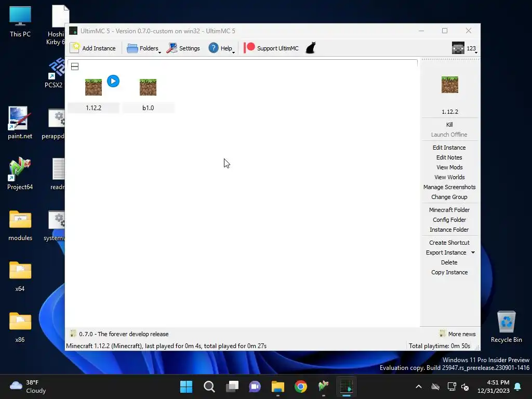Show hidden system tray icons
The width and height of the screenshot is (532, 399).
[x=419, y=387]
